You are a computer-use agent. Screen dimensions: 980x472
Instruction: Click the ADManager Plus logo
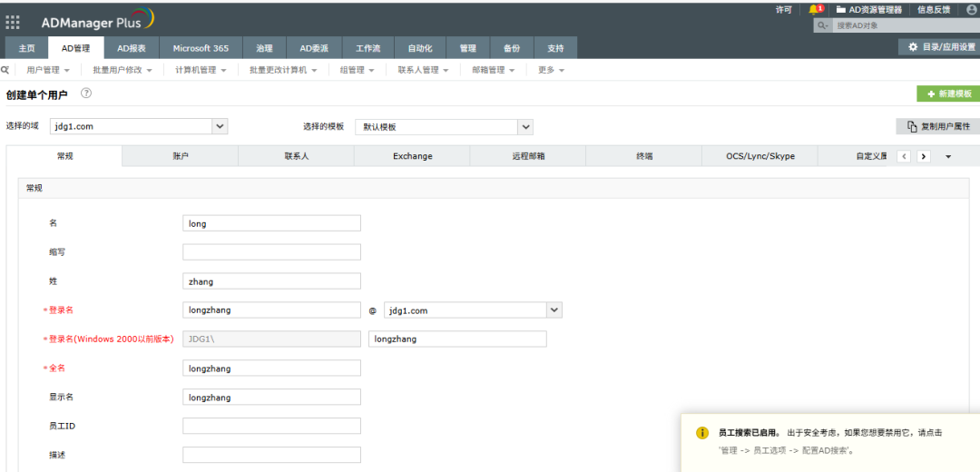[97, 21]
